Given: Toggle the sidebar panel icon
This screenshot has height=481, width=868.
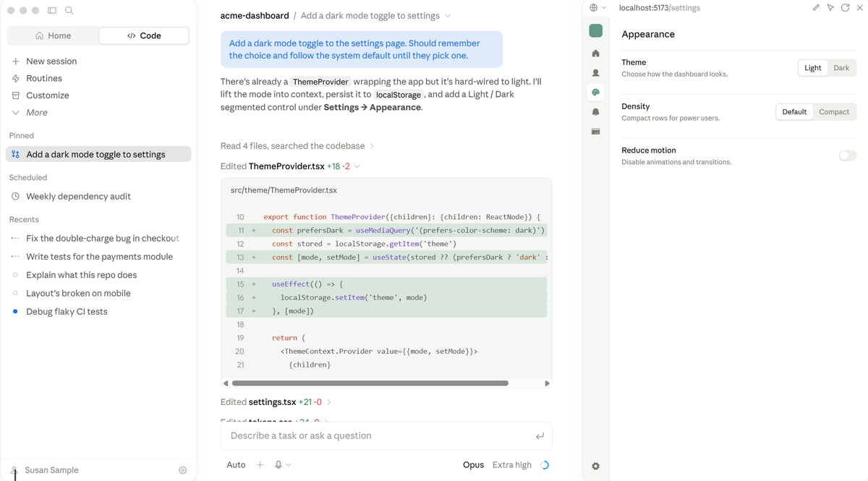Looking at the screenshot, I should (x=52, y=11).
